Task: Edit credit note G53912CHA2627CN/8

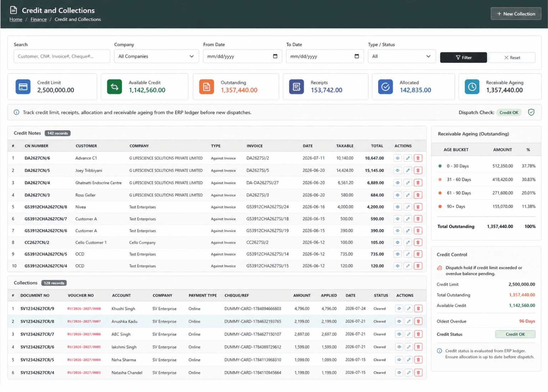Action: (408, 207)
